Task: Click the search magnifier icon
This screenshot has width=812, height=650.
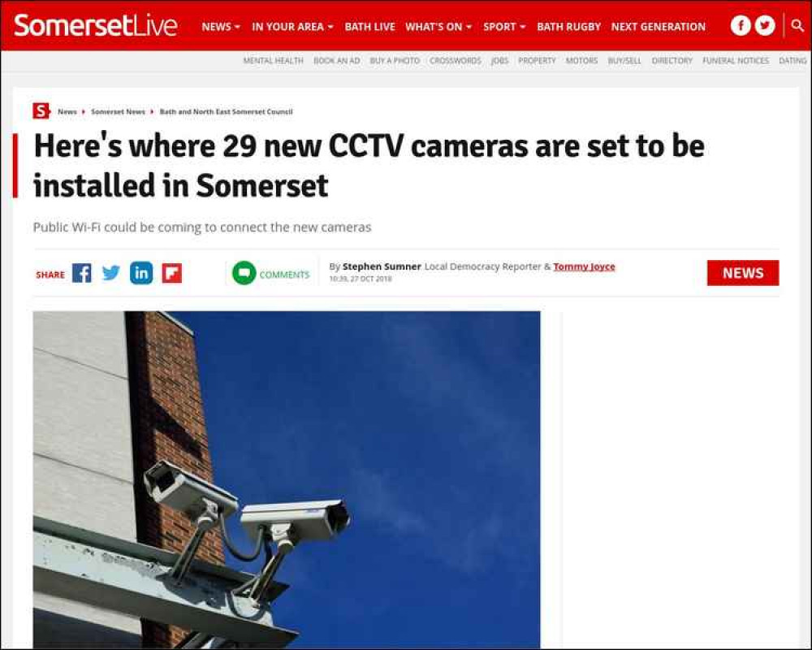Action: coord(797,25)
